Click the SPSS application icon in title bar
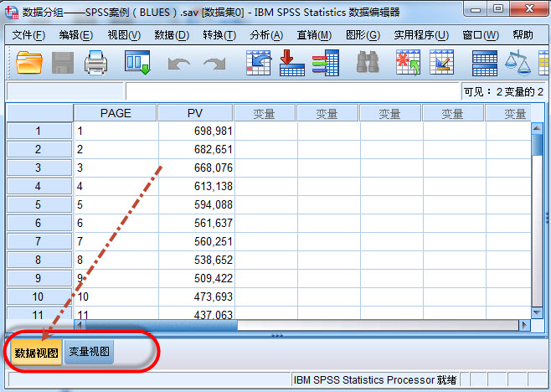551x392 pixels. coord(12,13)
